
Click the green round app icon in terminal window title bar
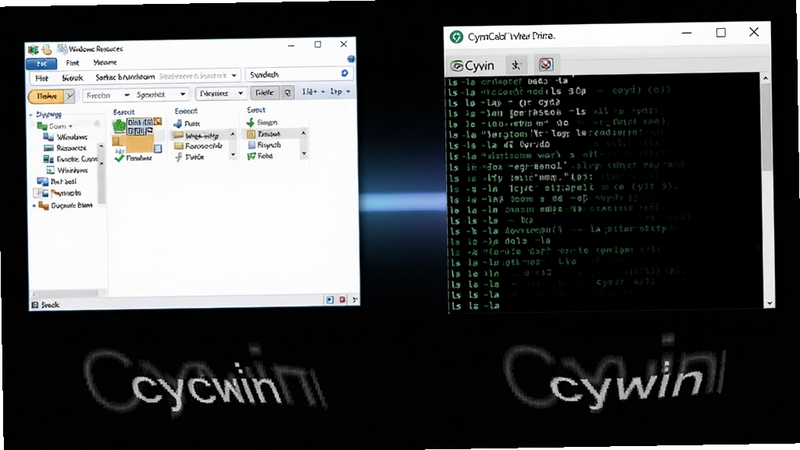[x=456, y=37]
